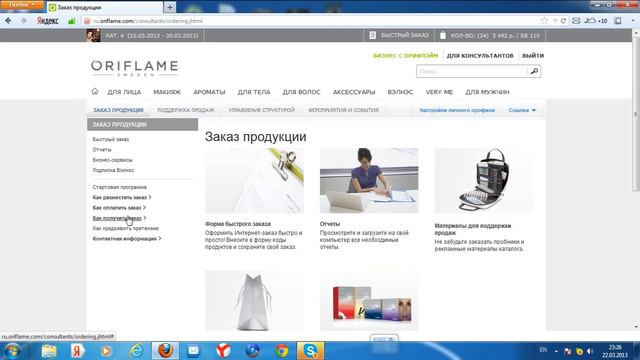Open Настройки личного профиля
The height and width of the screenshot is (360, 640).
(x=457, y=110)
